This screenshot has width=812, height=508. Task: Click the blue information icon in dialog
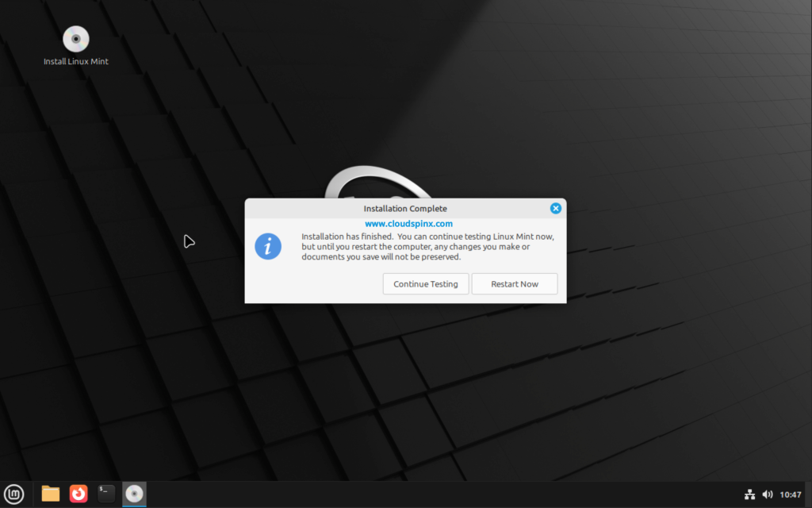(268, 246)
